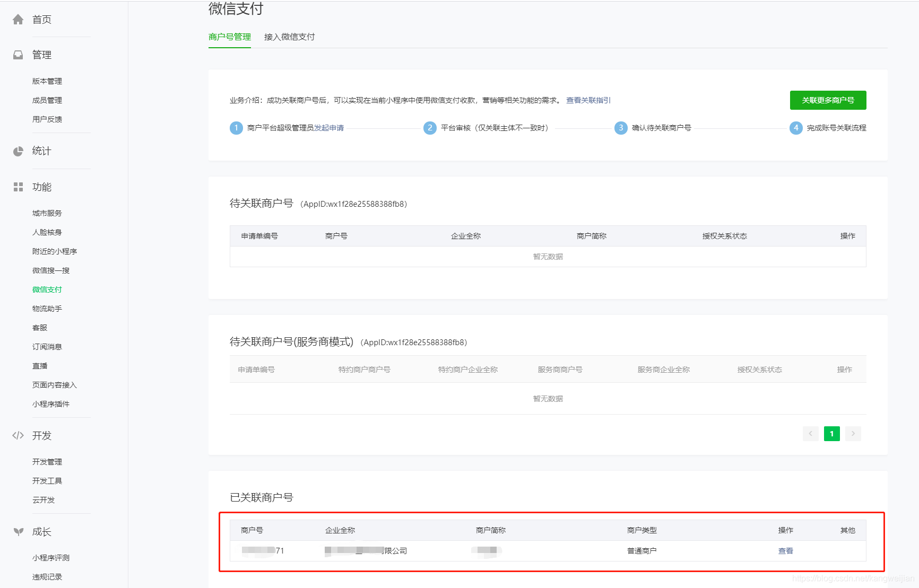Select the 商户号管理 tab
Screen dimensions: 919x588
tap(229, 37)
